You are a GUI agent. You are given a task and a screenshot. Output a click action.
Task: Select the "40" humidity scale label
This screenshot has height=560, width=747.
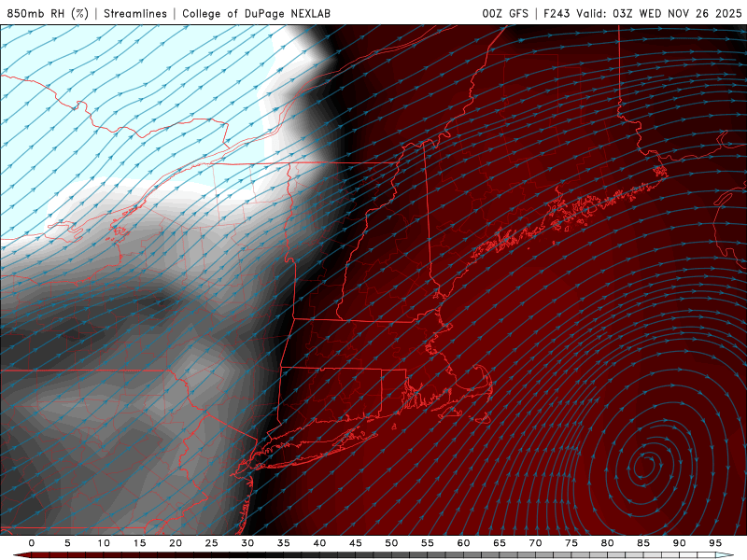(319, 543)
